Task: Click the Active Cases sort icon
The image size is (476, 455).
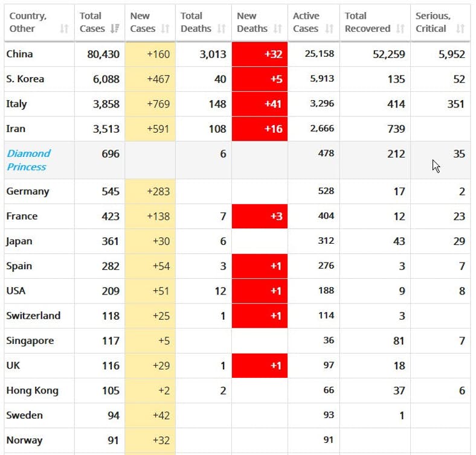Action: tap(329, 28)
